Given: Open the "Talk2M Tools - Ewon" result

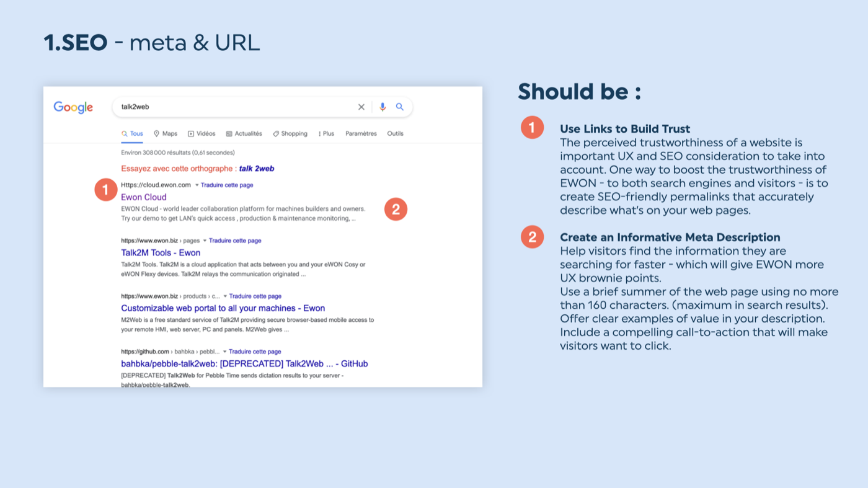Looking at the screenshot, I should click(x=161, y=253).
